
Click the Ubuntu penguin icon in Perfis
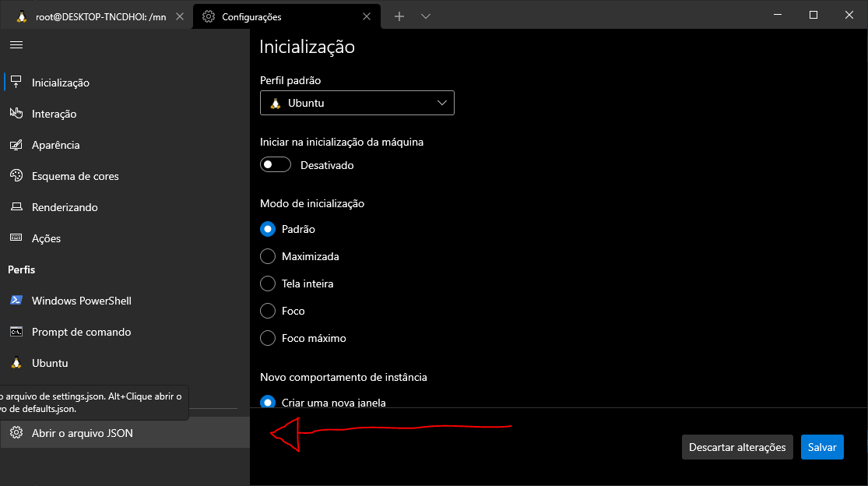coord(16,363)
